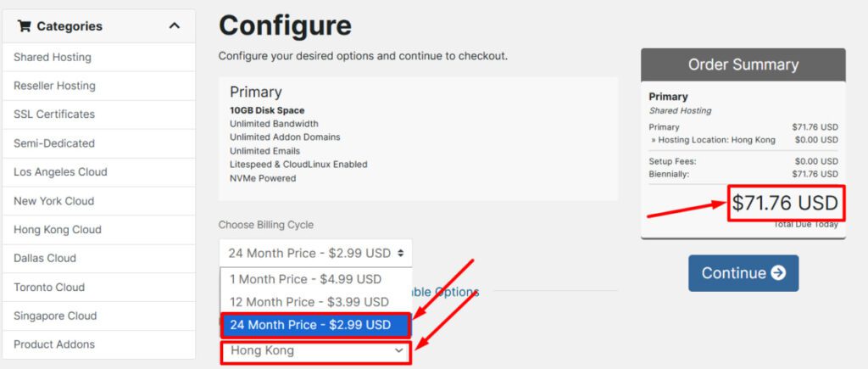Select the 24 Month Price option
The image size is (868, 369).
click(310, 325)
